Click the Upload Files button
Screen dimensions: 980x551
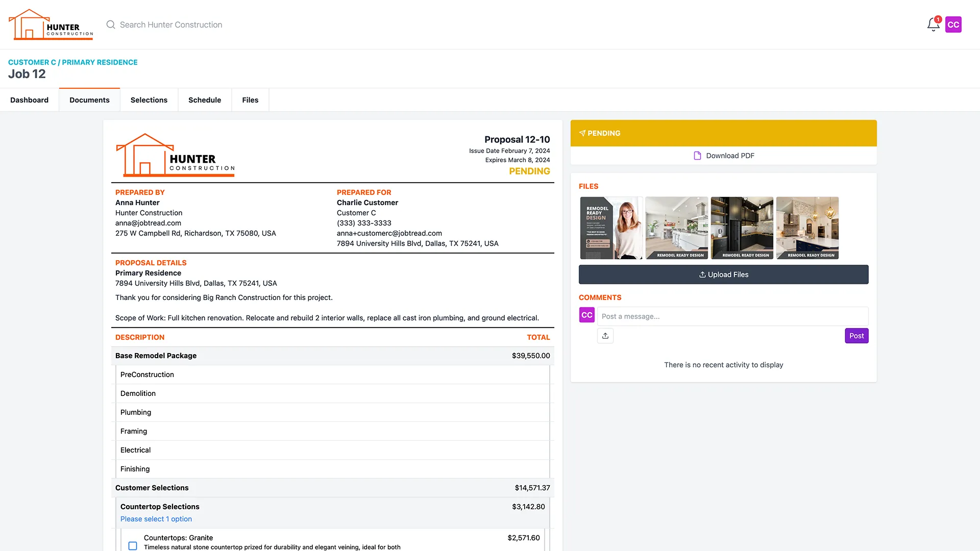tap(723, 274)
